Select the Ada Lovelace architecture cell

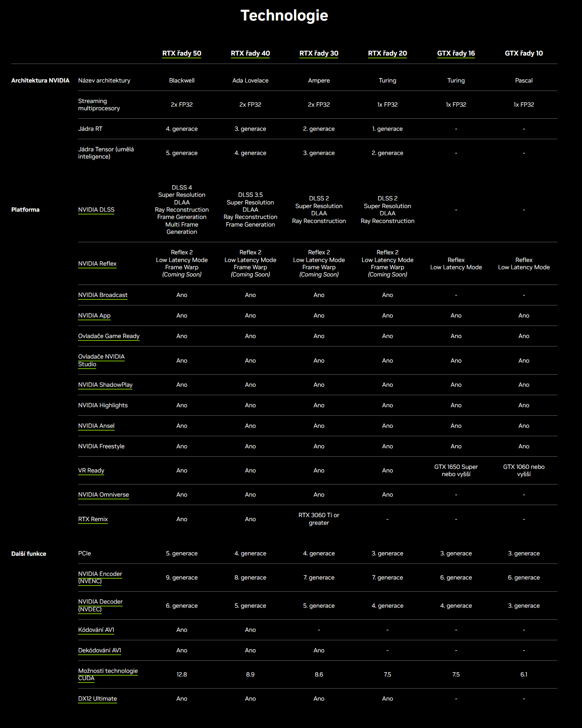click(250, 80)
